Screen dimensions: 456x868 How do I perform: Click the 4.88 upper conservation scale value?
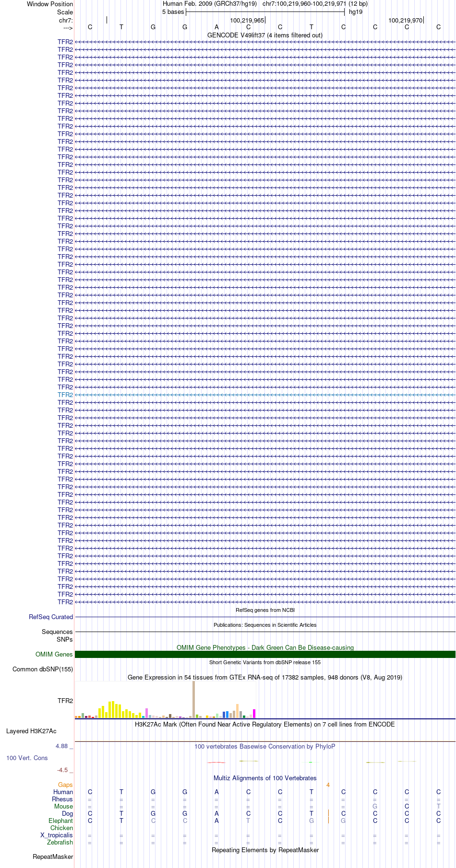click(62, 747)
